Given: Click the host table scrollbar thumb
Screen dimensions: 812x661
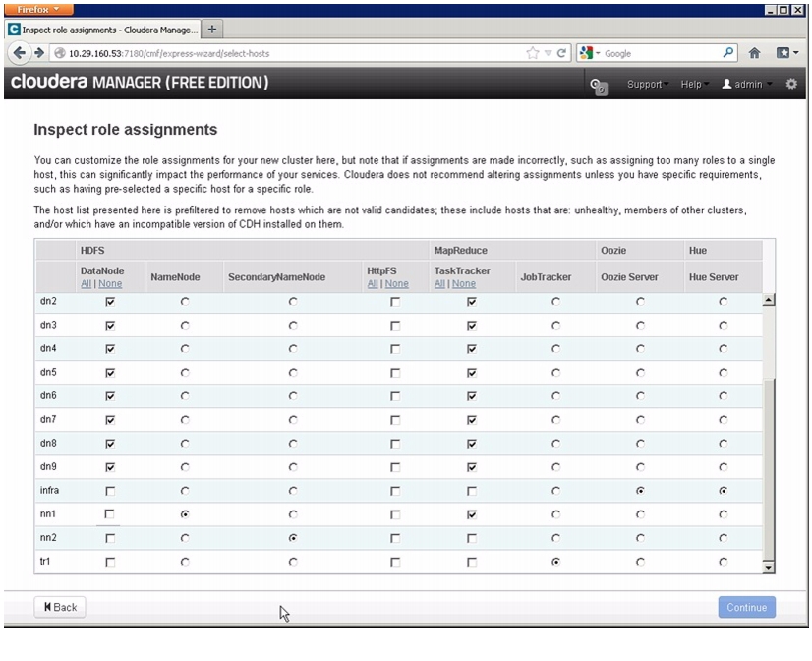Looking at the screenshot, I should (769, 469).
